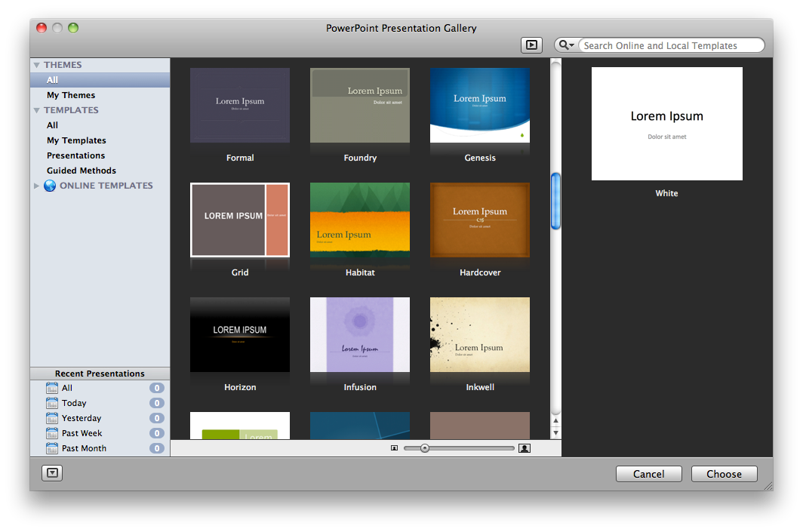This screenshot has width=803, height=532.
Task: Click the calendar icon beside Today
Action: 52,403
